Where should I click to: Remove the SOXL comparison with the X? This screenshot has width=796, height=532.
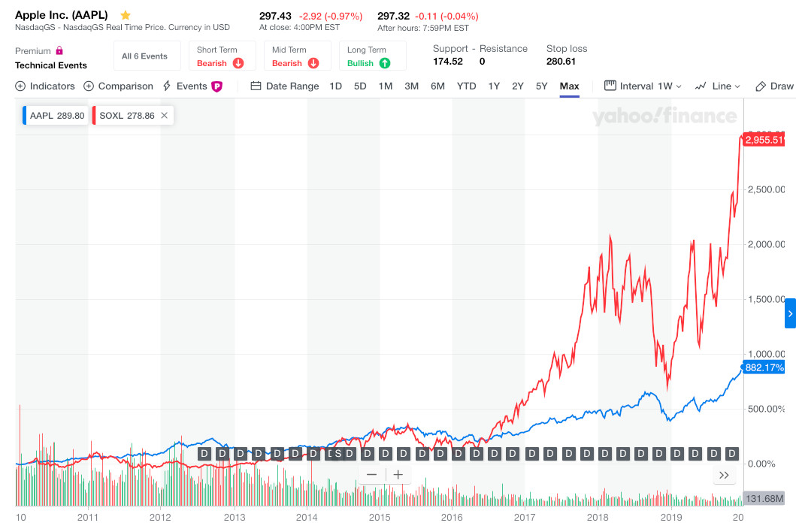click(164, 115)
